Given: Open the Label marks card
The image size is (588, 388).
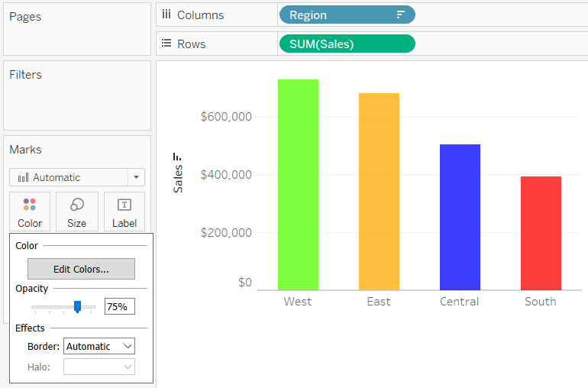Looking at the screenshot, I should pos(124,212).
